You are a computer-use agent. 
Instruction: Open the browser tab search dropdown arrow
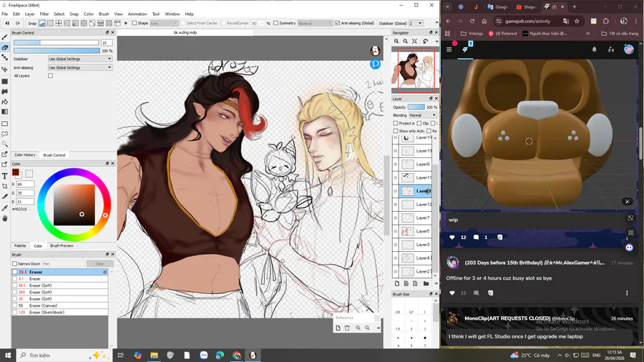[447, 6]
